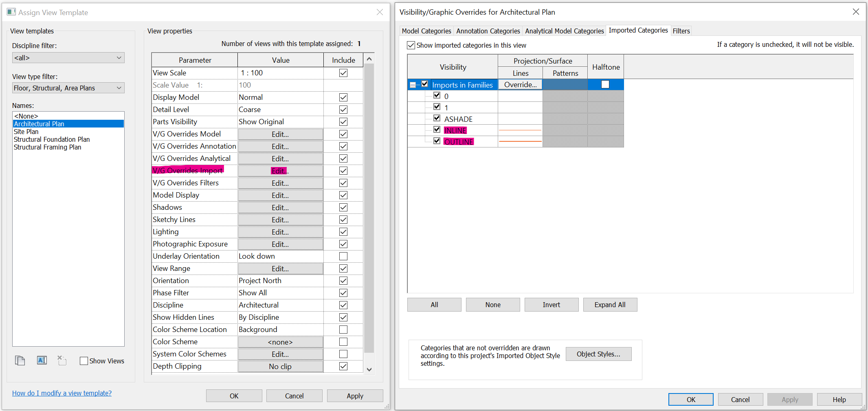Open the view template help link

(x=62, y=393)
